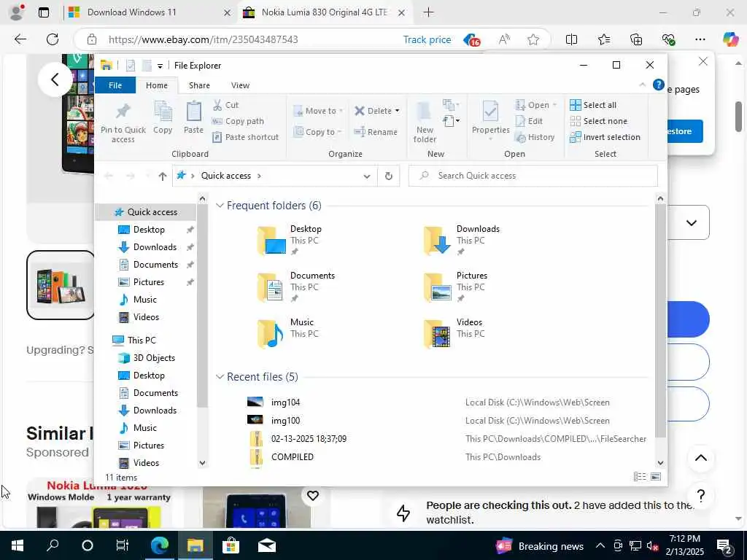Click the Up one level arrow
The width and height of the screenshot is (747, 560).
(x=163, y=176)
